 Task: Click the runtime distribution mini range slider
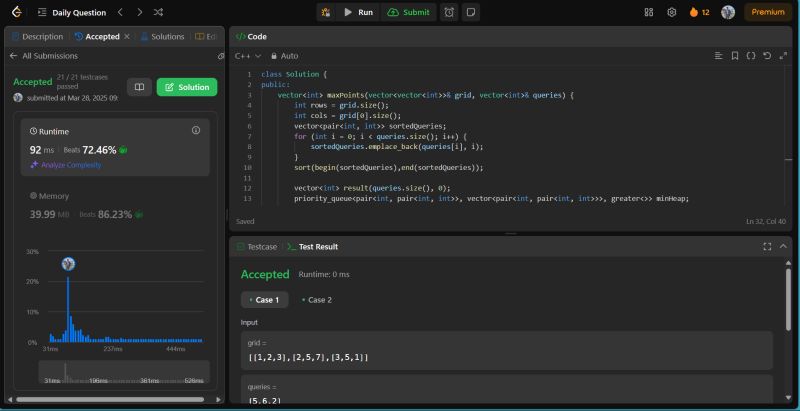pos(124,372)
